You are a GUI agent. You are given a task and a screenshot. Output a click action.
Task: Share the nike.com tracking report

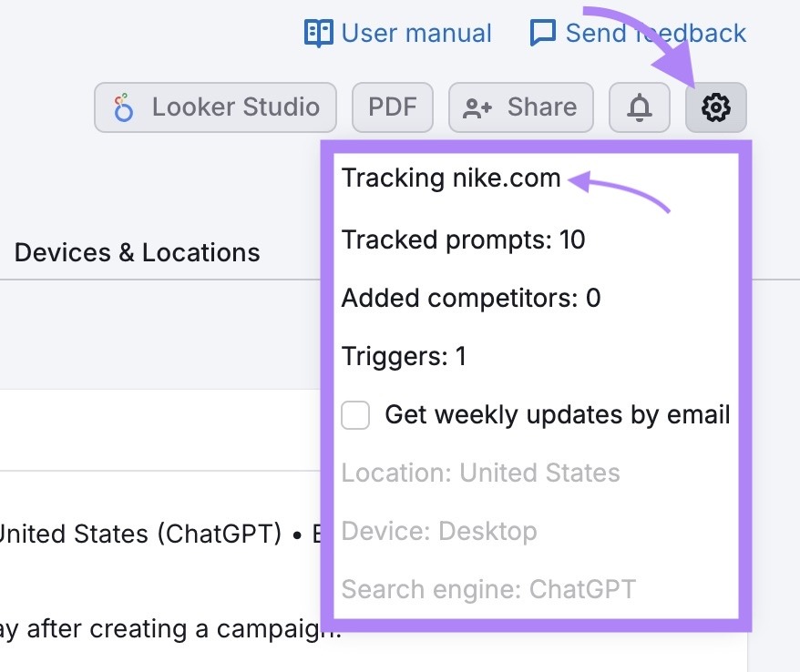pyautogui.click(x=520, y=107)
